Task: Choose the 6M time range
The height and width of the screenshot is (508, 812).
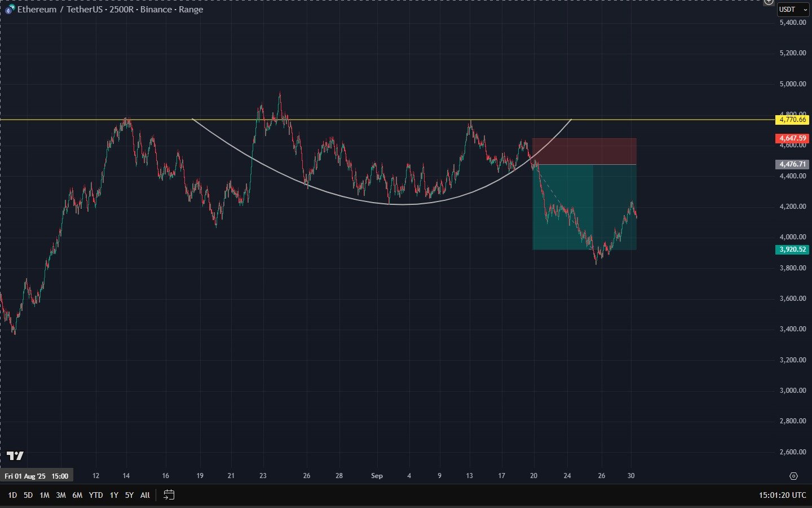Action: pos(77,495)
